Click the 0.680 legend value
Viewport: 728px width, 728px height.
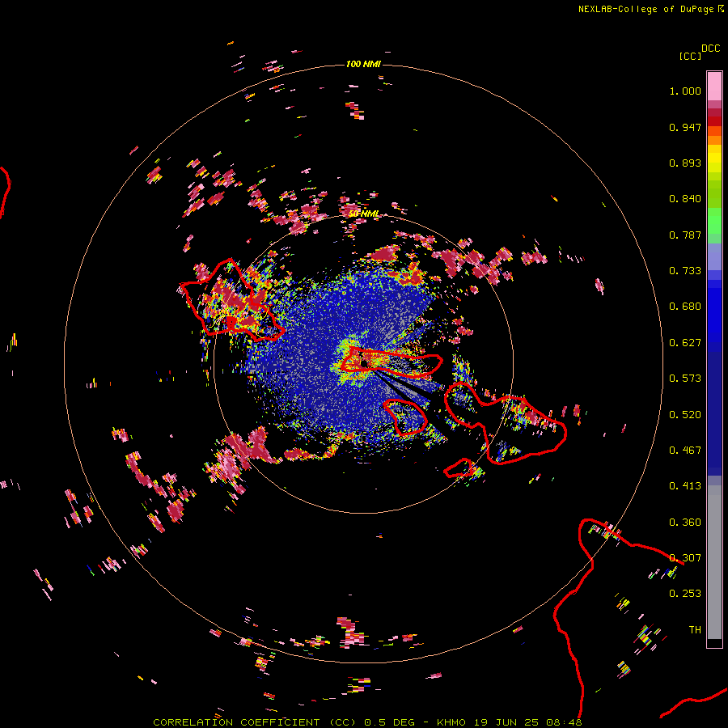point(685,307)
